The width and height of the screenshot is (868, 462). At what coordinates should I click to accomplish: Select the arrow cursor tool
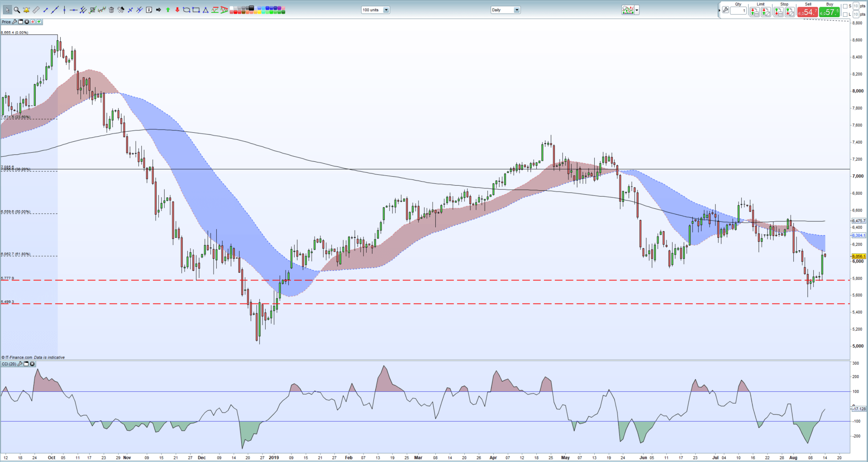[8, 10]
